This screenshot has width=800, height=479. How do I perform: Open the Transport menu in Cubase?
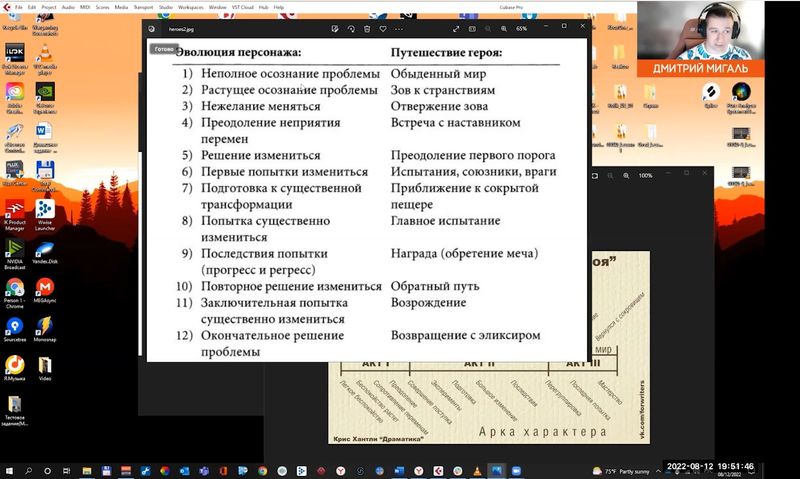[143, 7]
